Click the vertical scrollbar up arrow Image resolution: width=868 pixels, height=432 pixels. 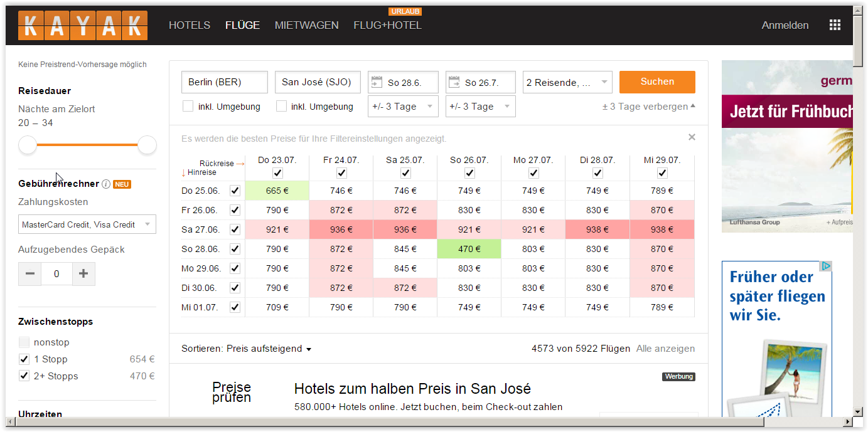pos(858,10)
